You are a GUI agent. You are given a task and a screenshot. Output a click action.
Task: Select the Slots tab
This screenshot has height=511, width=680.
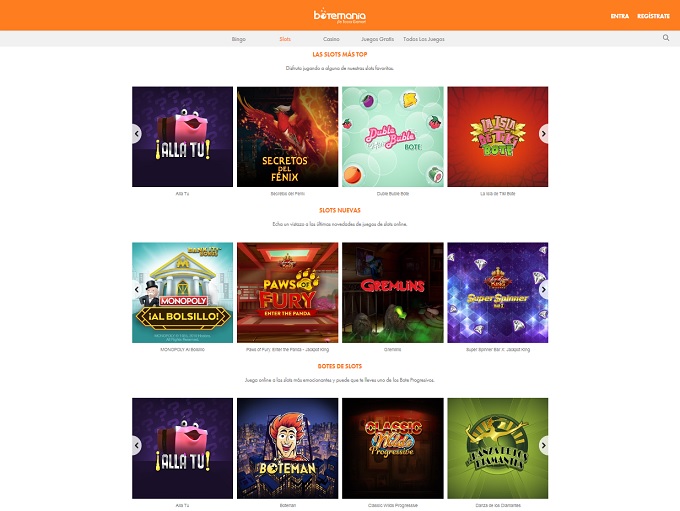285,39
